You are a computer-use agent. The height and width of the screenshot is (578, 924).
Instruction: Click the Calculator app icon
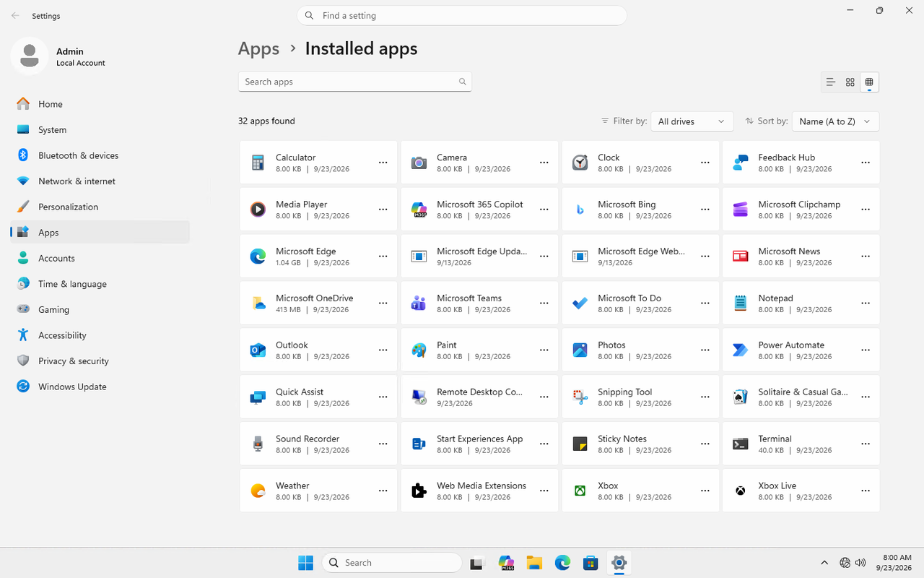258,163
